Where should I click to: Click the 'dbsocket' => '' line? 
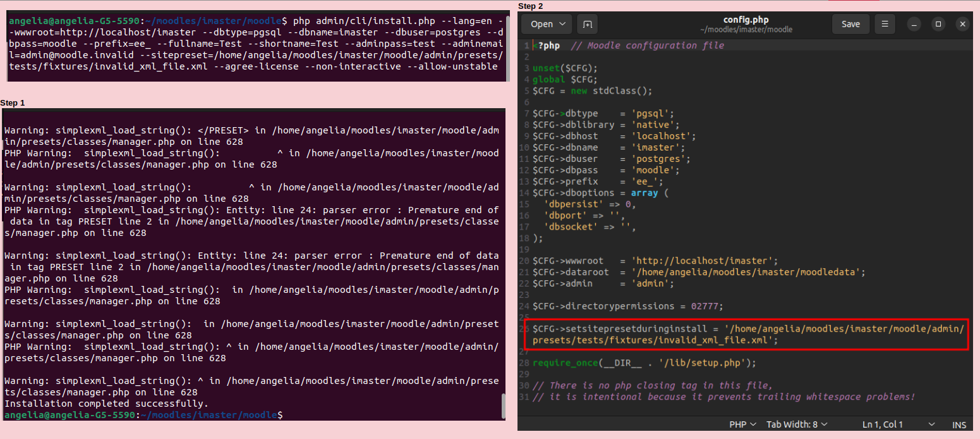(x=590, y=227)
